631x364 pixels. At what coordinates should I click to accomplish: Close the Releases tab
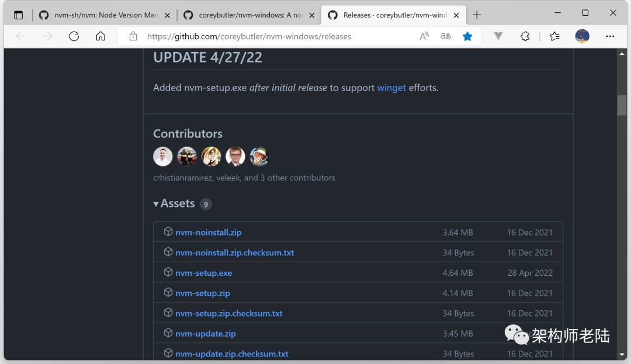tap(456, 15)
